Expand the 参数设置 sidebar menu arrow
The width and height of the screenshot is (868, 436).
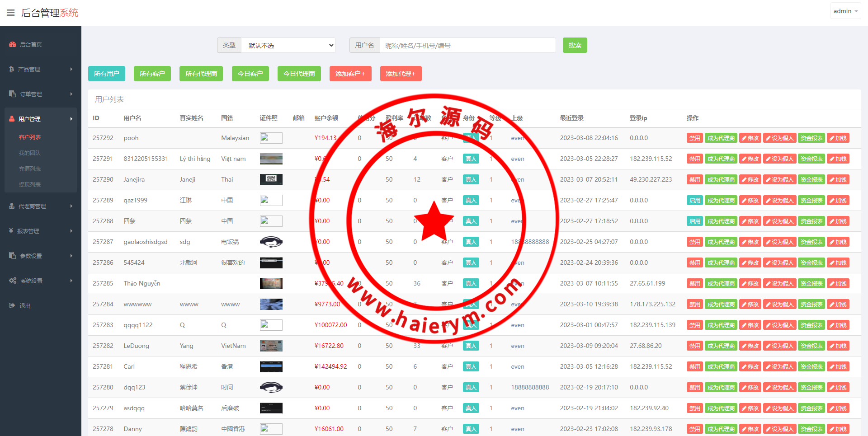[71, 256]
